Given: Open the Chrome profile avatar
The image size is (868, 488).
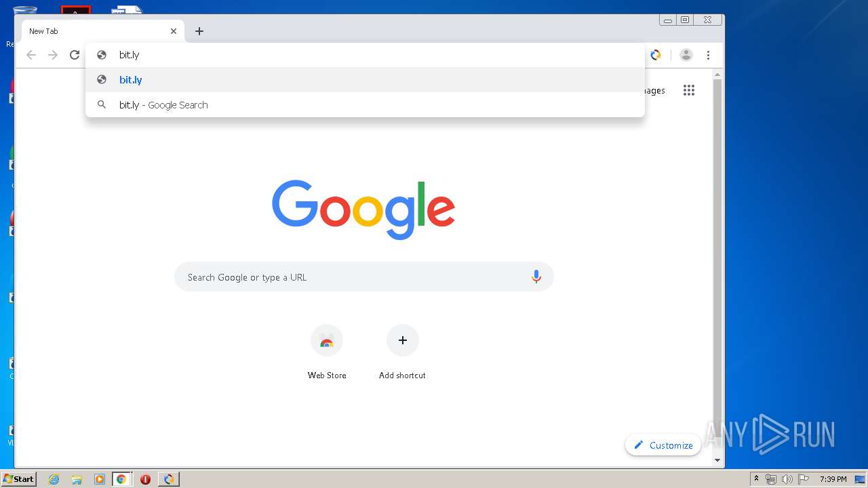Looking at the screenshot, I should coord(686,55).
